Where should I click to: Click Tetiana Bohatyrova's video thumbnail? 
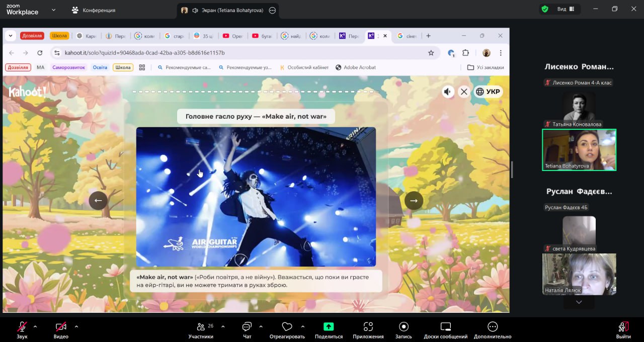pos(579,150)
